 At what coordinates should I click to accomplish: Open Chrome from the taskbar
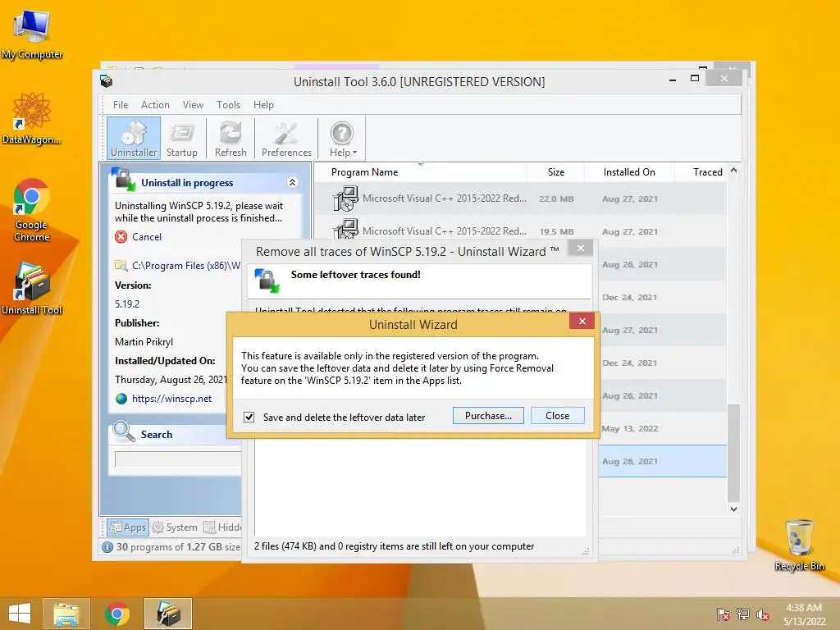point(116,614)
